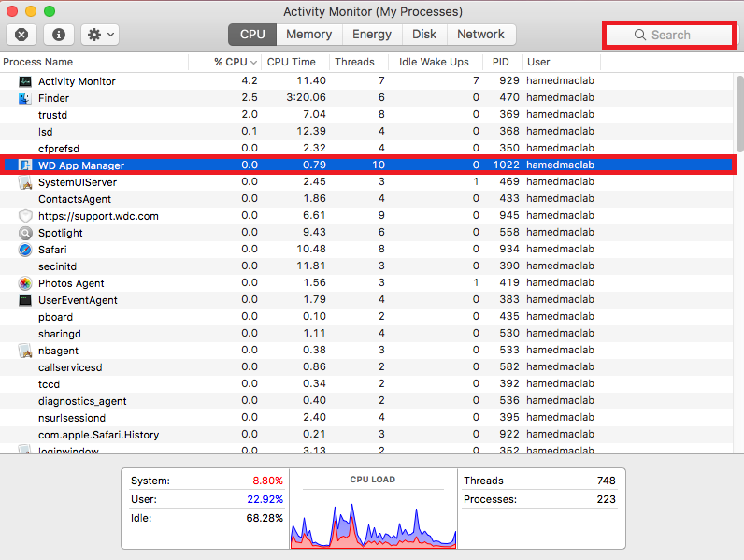This screenshot has width=744, height=560.
Task: Click the System 8.80% value
Action: pyautogui.click(x=267, y=481)
